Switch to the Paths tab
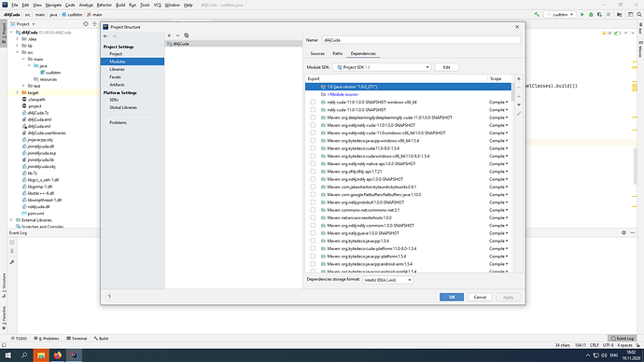The image size is (644, 362). coord(338,53)
